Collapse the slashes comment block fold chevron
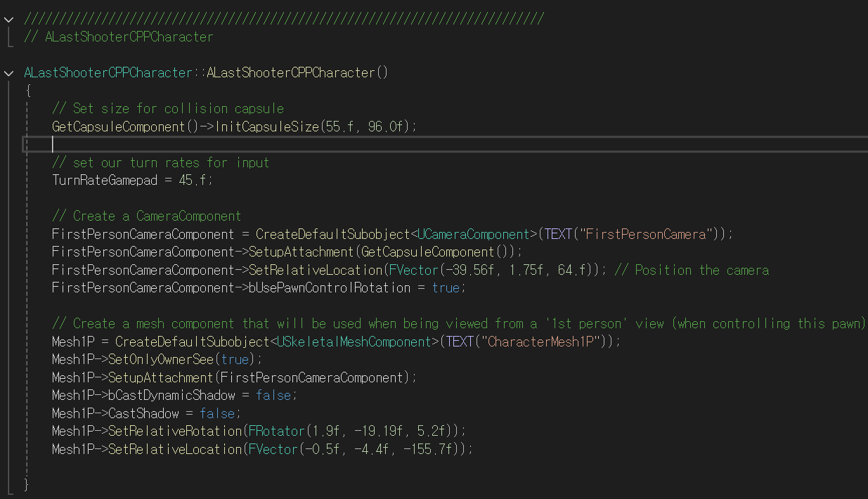This screenshot has height=499, width=868. click(x=8, y=19)
